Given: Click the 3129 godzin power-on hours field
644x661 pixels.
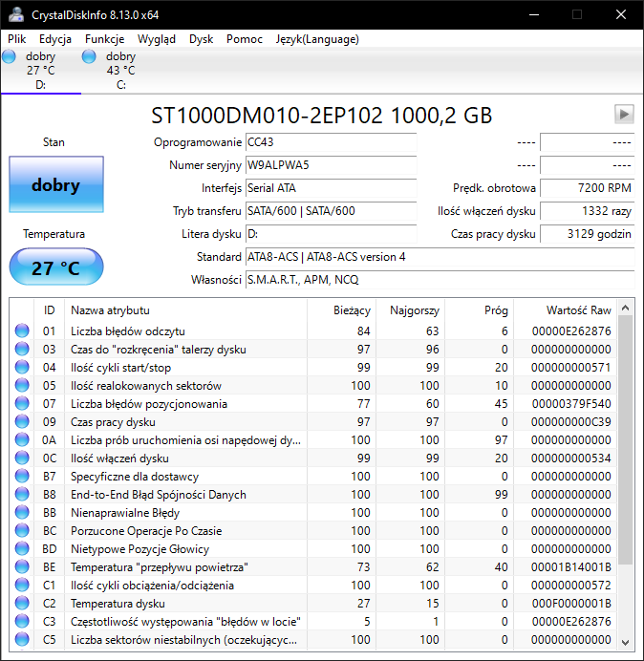Looking at the screenshot, I should [x=587, y=234].
